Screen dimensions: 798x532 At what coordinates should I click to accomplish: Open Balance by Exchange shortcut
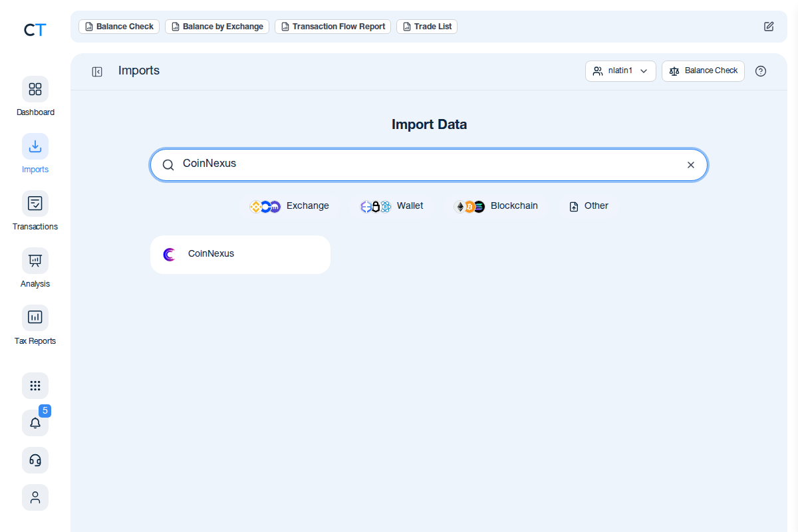click(217, 27)
